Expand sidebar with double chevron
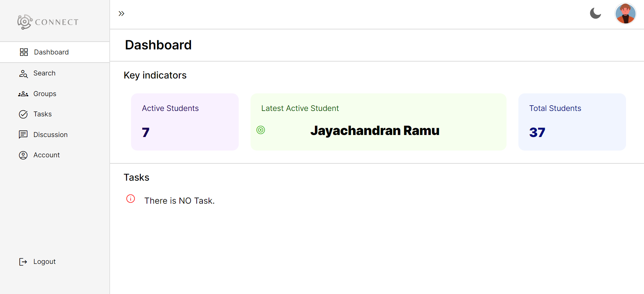Viewport: 644px width, 294px height. click(122, 14)
